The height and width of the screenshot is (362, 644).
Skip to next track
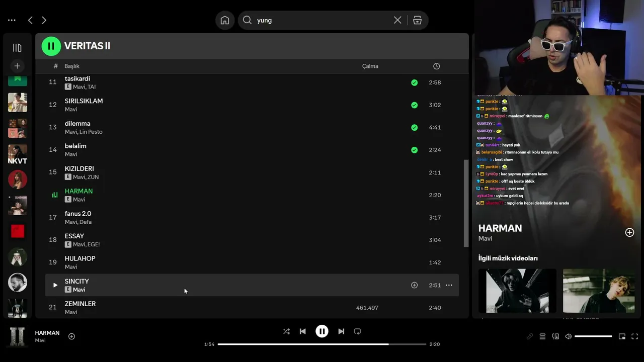pyautogui.click(x=341, y=331)
